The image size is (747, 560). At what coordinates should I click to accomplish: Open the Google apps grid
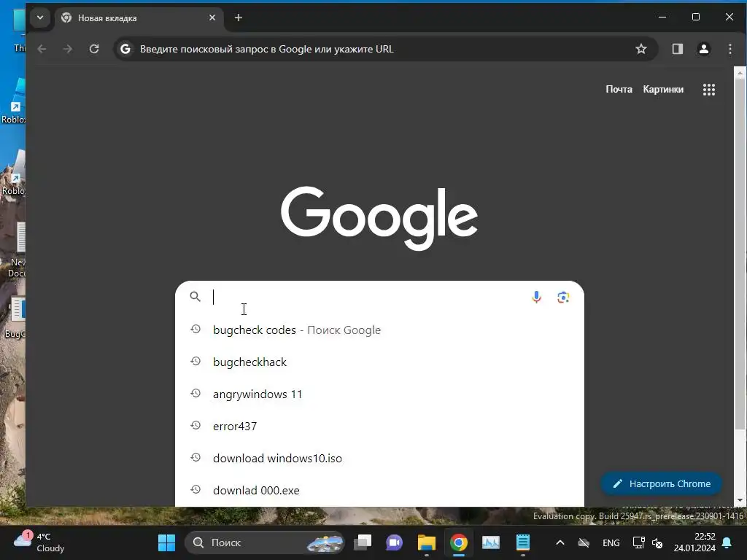709,90
